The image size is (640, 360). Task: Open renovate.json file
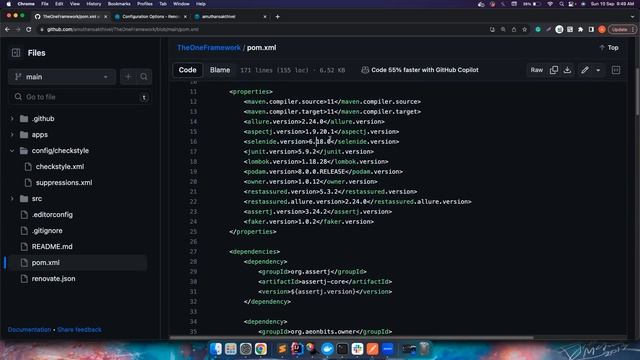[x=53, y=279]
